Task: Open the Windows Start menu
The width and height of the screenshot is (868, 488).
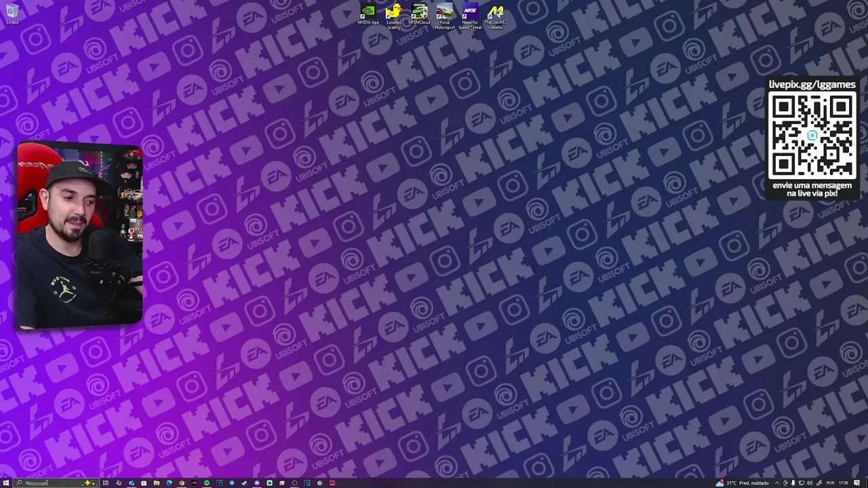Action: click(x=5, y=483)
